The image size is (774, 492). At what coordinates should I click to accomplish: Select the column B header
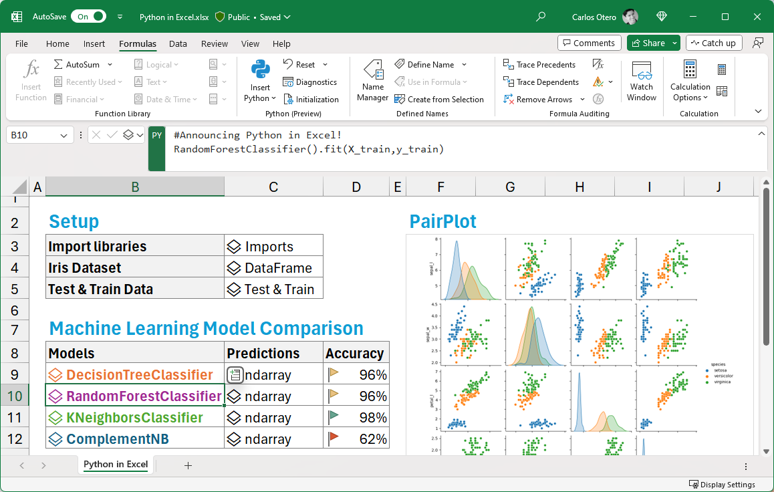(x=135, y=187)
